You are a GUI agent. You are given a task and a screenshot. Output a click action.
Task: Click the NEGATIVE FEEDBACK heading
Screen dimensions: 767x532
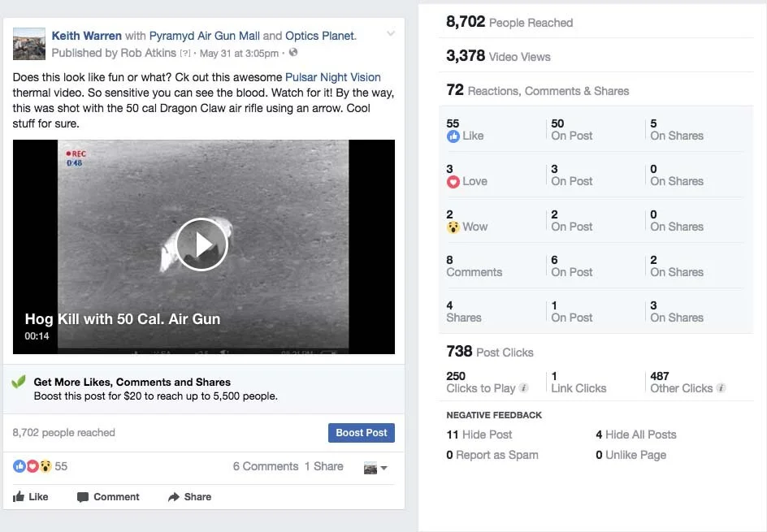(494, 415)
